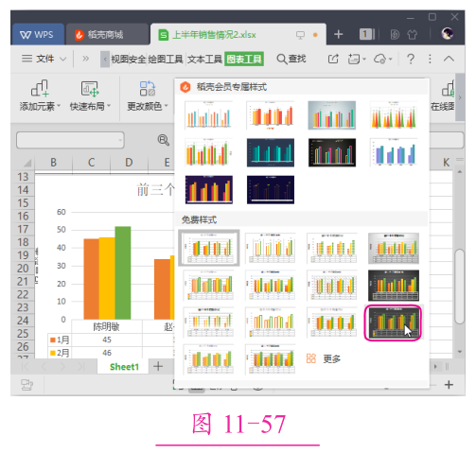This screenshot has height=453, width=476.
Task: Click the 1月 legend entry in data table
Action: [60, 340]
